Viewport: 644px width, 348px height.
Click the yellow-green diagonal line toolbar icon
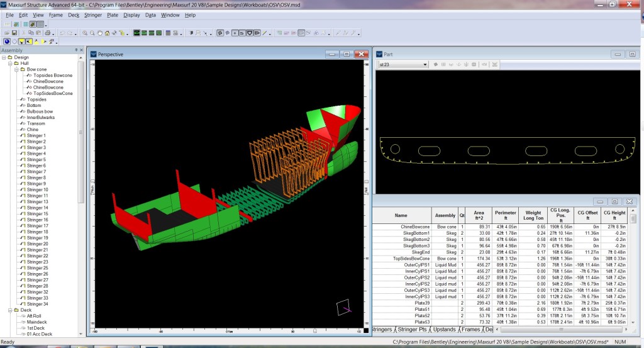(265, 33)
